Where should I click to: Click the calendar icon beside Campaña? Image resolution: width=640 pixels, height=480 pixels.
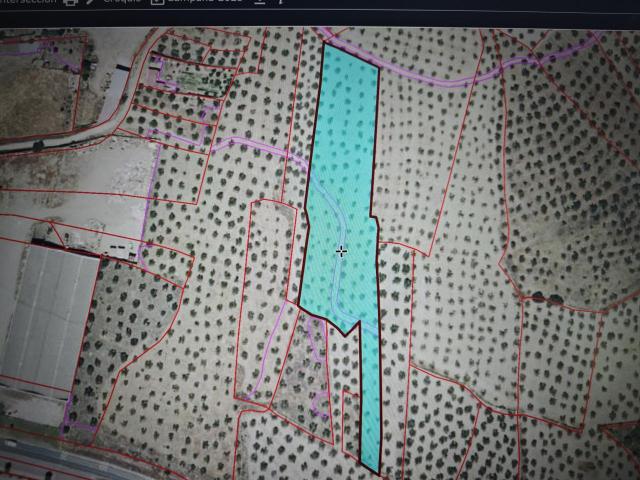[158, 2]
